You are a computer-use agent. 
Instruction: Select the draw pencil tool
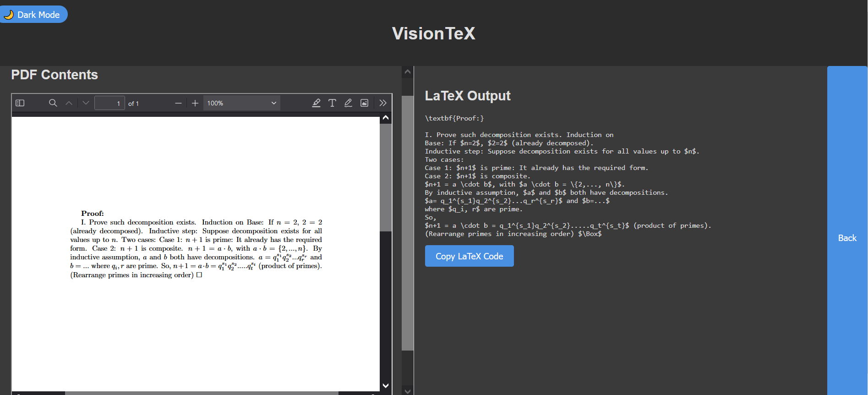coord(348,103)
